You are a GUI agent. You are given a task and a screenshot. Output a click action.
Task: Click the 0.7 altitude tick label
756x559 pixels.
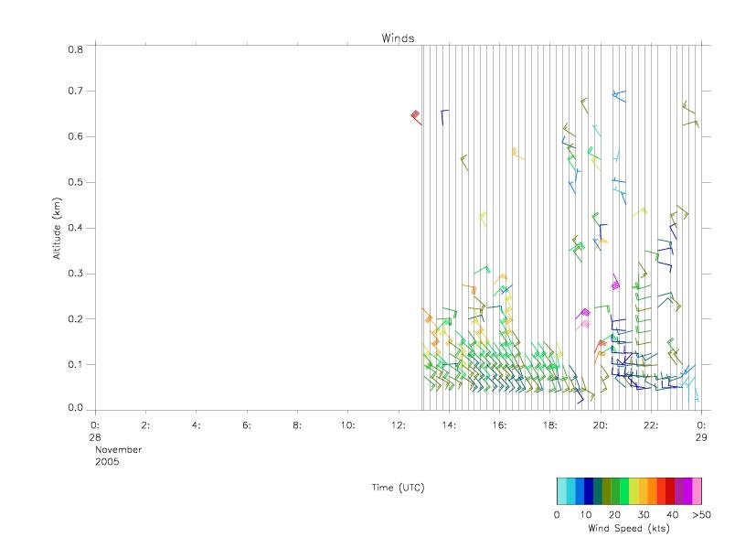click(76, 91)
